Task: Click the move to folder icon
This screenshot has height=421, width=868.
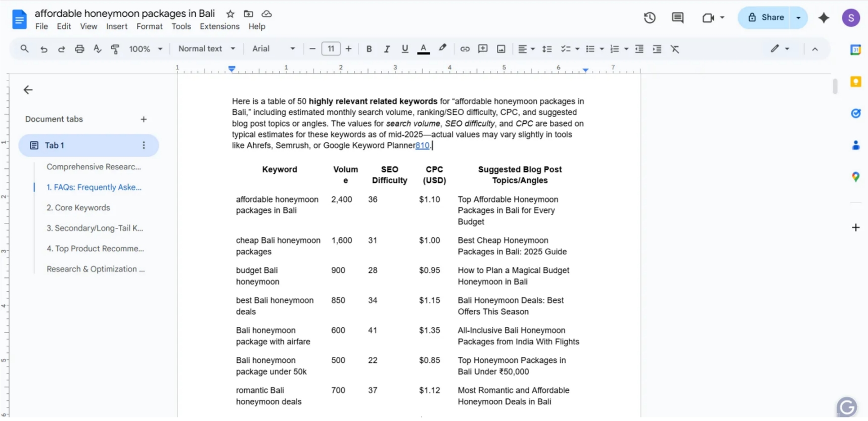Action: click(x=248, y=14)
